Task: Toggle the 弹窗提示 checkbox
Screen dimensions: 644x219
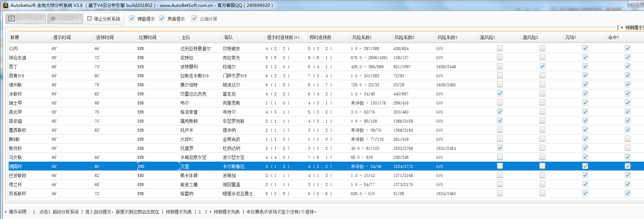Action: [x=132, y=18]
